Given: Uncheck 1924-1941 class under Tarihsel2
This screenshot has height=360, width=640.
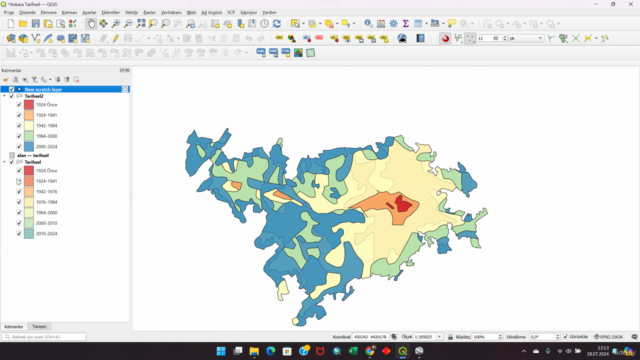Looking at the screenshot, I should 19,115.
